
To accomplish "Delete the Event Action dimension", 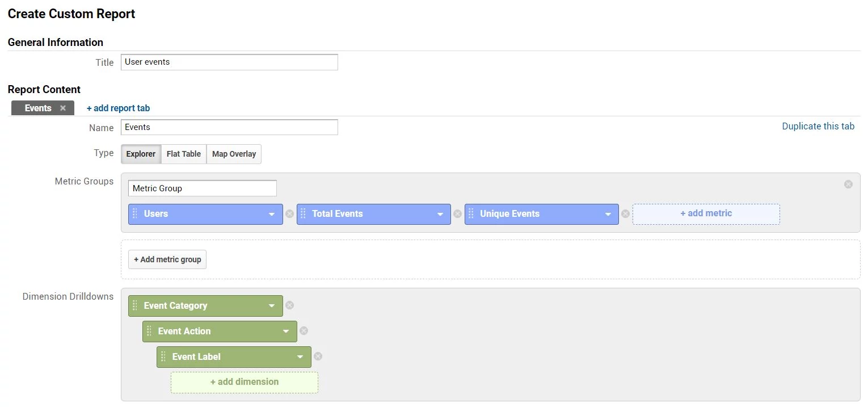I will pyautogui.click(x=304, y=331).
